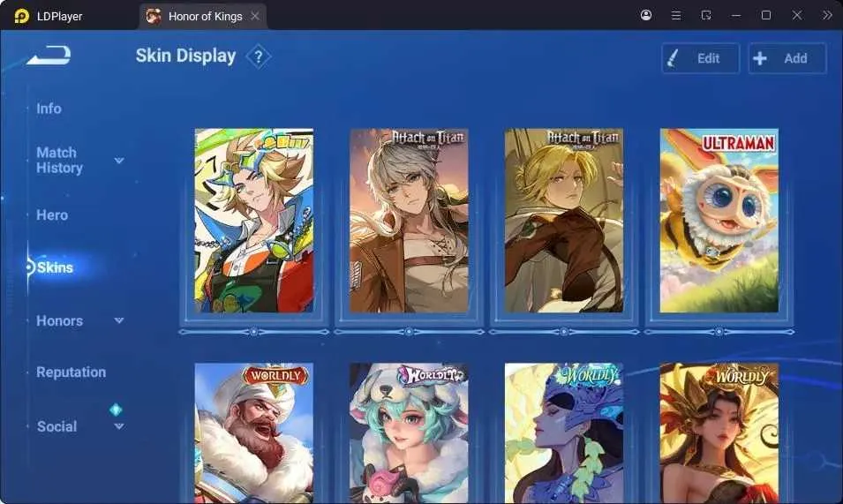Select the teal-haired Worldly skin card
The width and height of the screenshot is (843, 504).
[409, 433]
